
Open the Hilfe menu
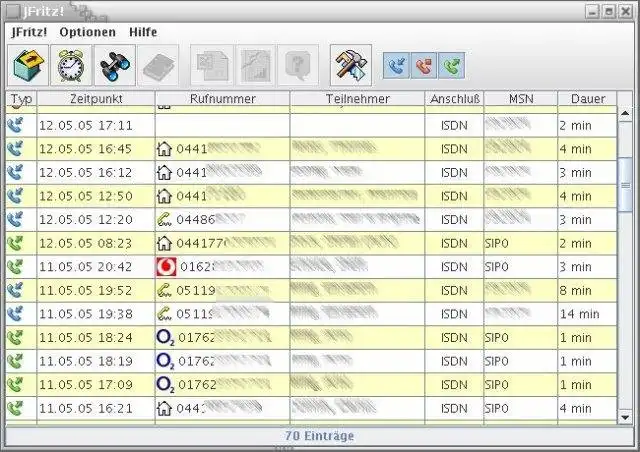pyautogui.click(x=143, y=32)
